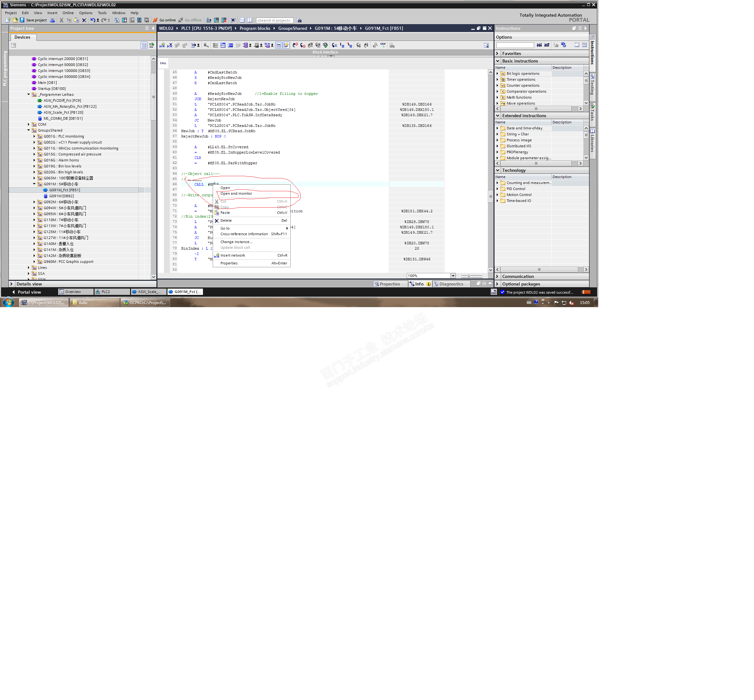Expand the Favorites section in Instructions

click(x=498, y=53)
